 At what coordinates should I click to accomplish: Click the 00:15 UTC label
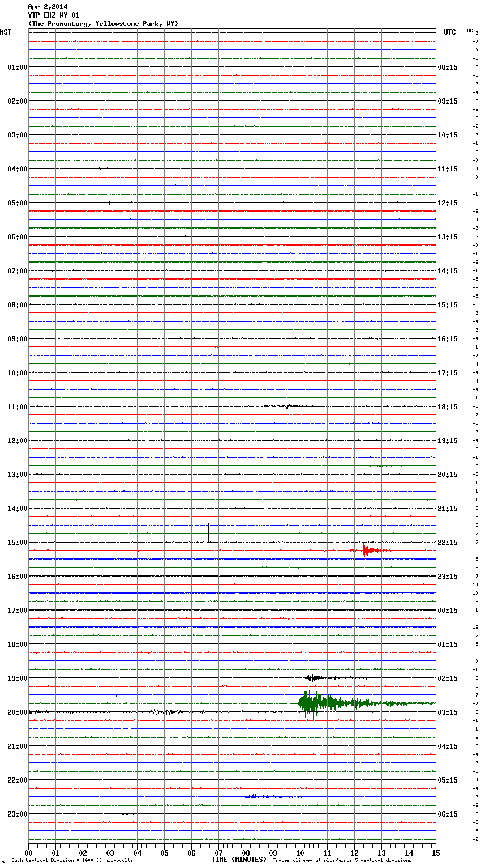[x=448, y=611]
